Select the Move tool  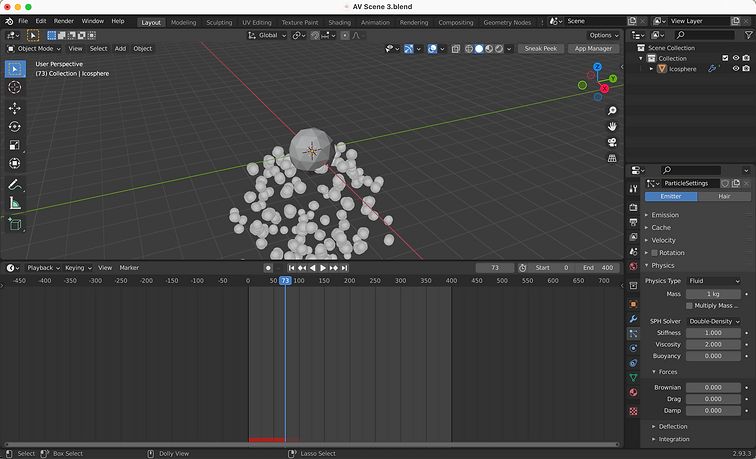[x=15, y=108]
